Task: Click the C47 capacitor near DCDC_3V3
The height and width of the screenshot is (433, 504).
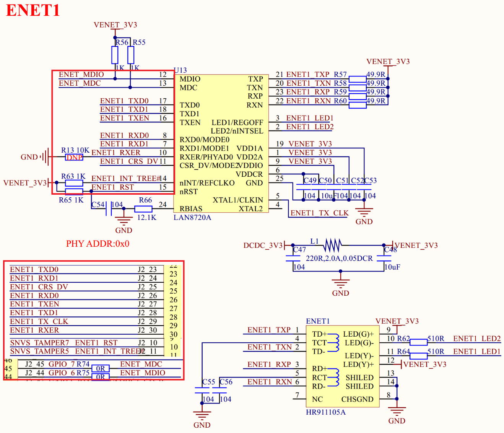Action: (x=293, y=258)
